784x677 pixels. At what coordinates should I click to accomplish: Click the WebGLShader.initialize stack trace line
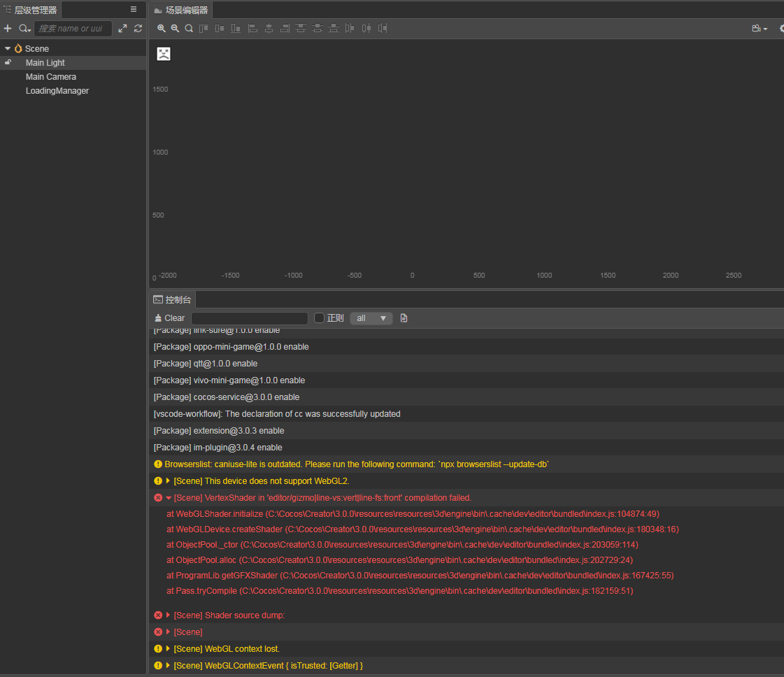(x=413, y=513)
